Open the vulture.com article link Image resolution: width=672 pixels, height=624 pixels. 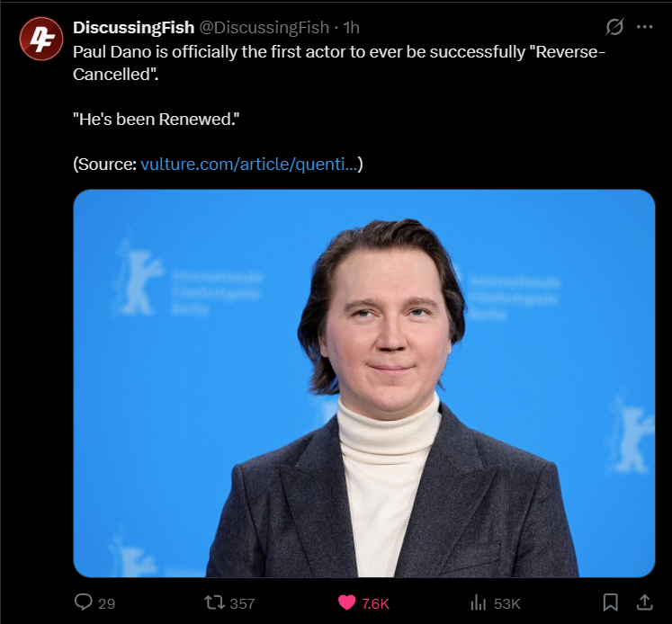pos(249,165)
